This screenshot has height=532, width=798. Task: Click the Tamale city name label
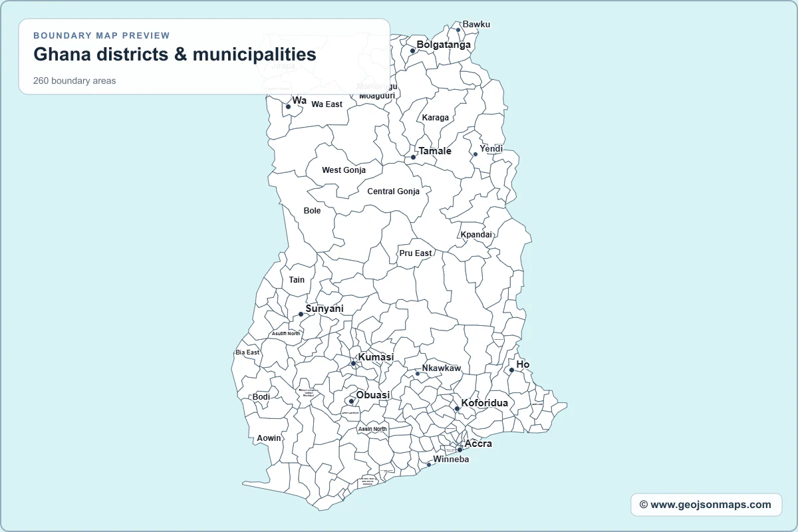tap(435, 151)
